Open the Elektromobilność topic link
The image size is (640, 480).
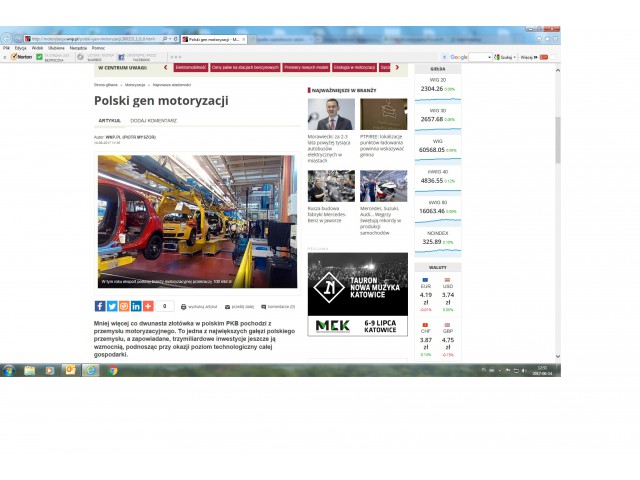pos(190,68)
